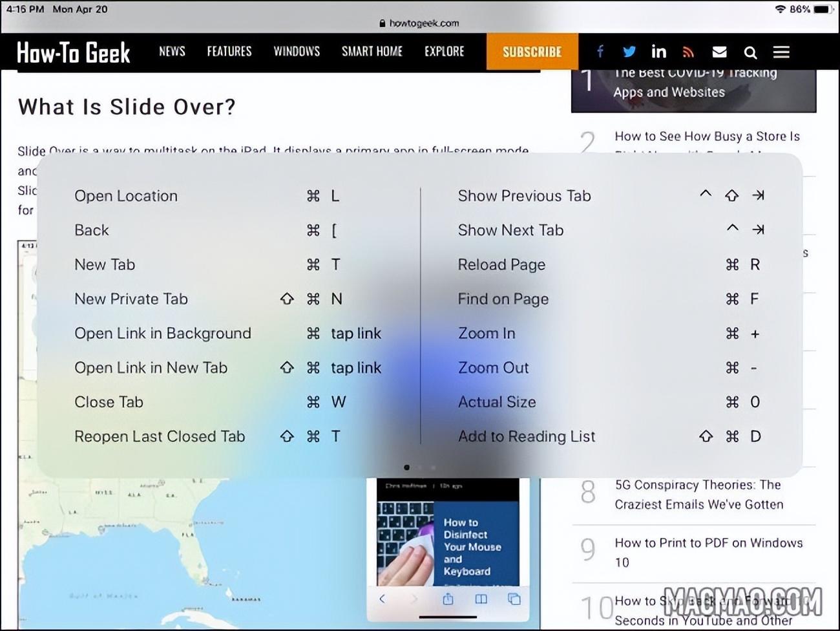Open 5G Conspiracy Theories article link
The height and width of the screenshot is (631, 840).
pos(698,495)
